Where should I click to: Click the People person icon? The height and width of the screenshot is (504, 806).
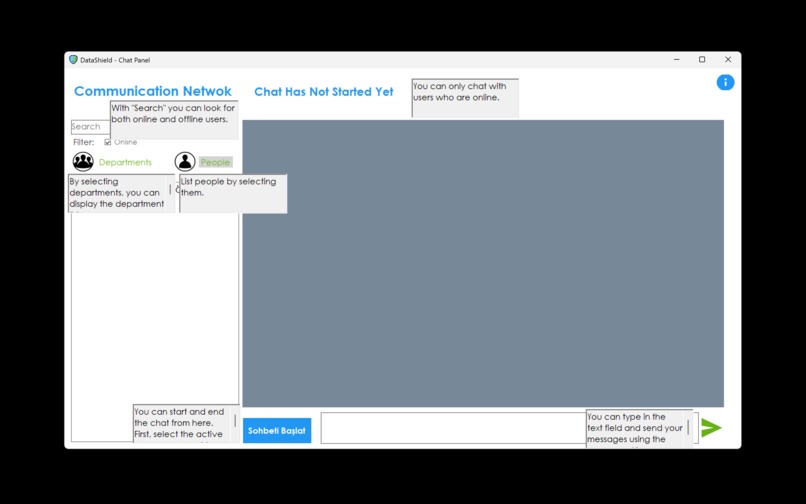pos(185,161)
